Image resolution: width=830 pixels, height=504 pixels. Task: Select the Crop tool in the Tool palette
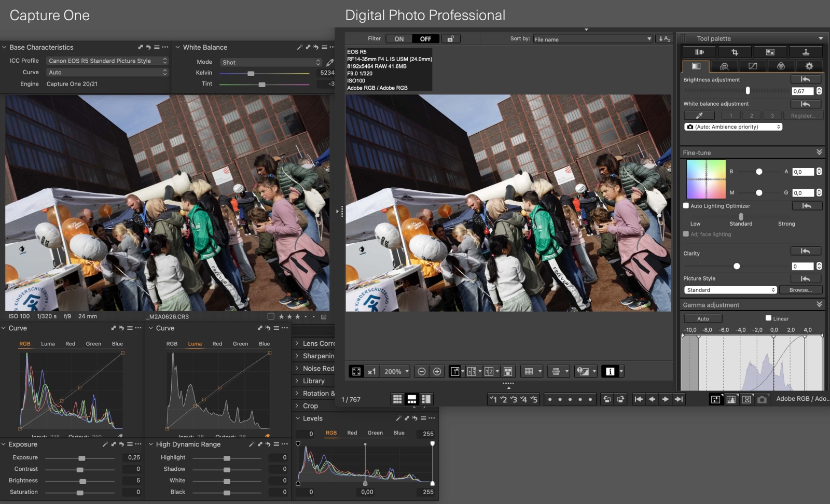(x=735, y=52)
